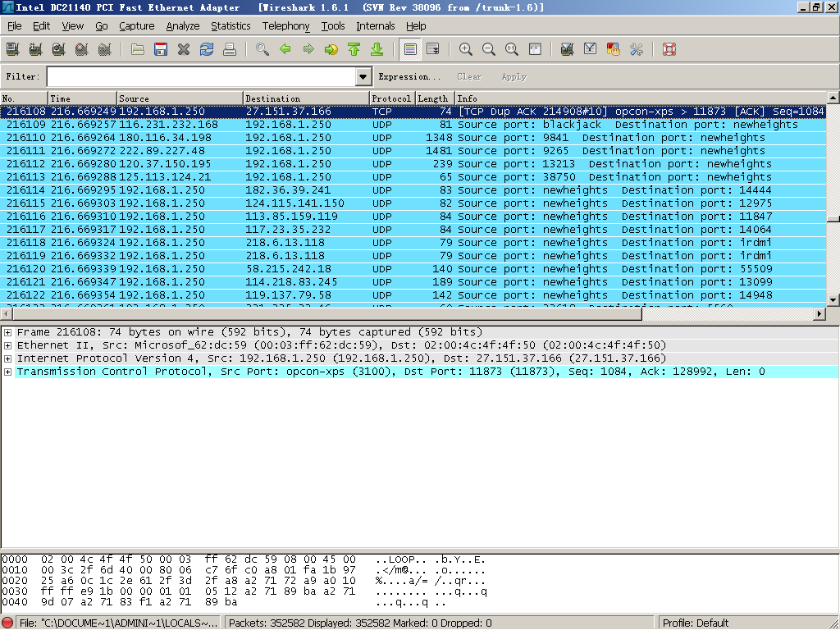Sort by the Time column header
This screenshot has width=840, height=630.
(83, 98)
